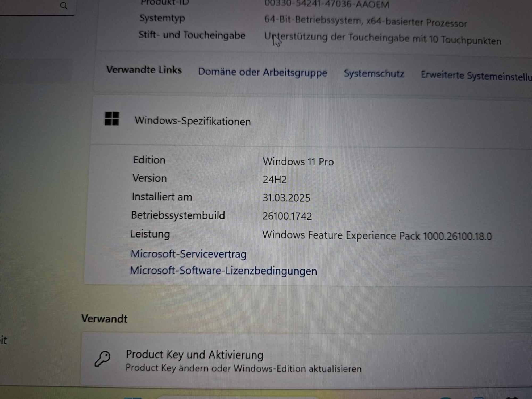Click the Verwandte Links label
The image size is (532, 399).
[x=144, y=70]
